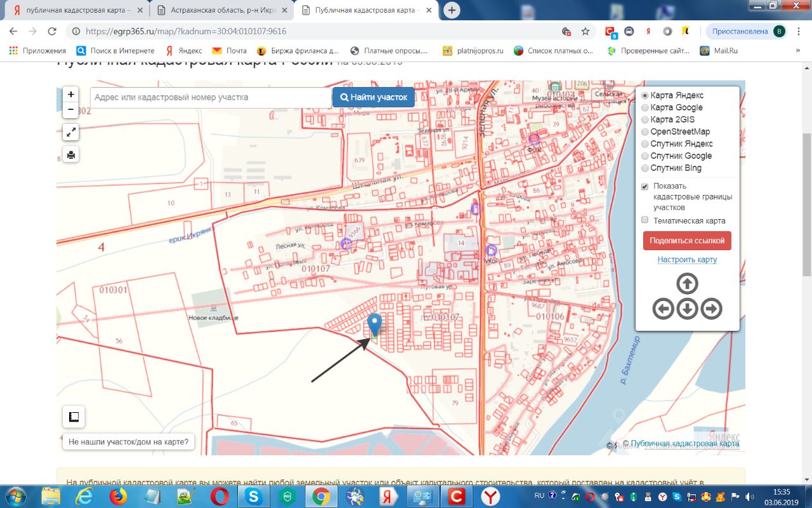The image size is (812, 508).
Task: Open Opera browser from taskbar
Action: [x=220, y=495]
